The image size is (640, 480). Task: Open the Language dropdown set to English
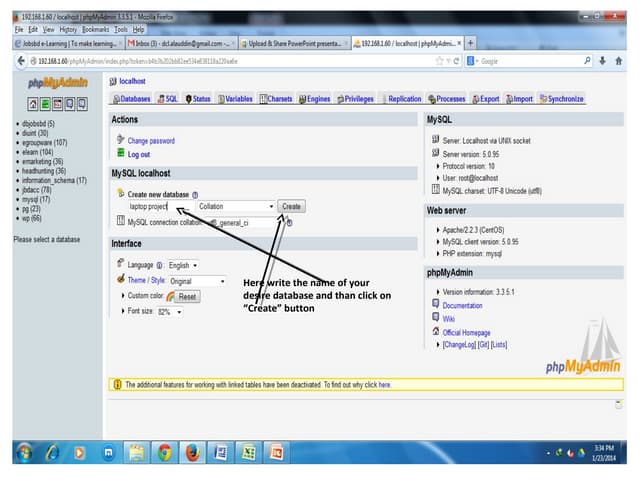coord(182,265)
